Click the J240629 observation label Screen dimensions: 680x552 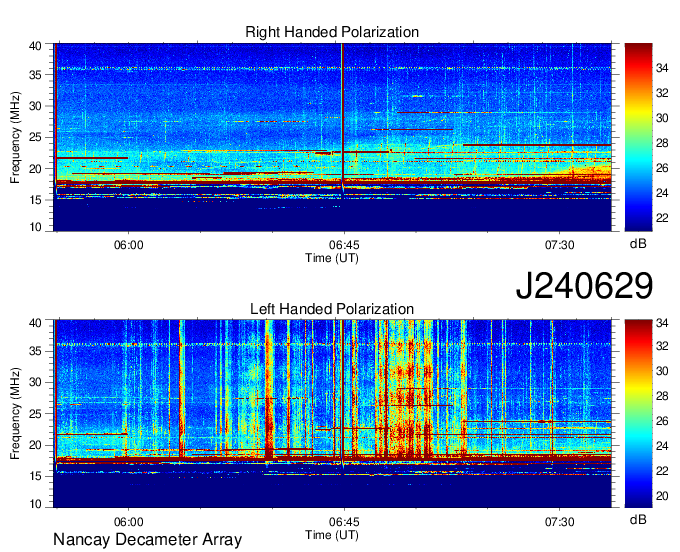pos(584,285)
